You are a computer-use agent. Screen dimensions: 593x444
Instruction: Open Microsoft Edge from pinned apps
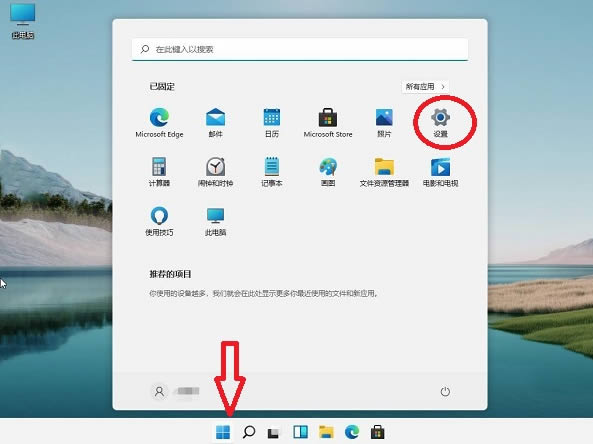[159, 123]
